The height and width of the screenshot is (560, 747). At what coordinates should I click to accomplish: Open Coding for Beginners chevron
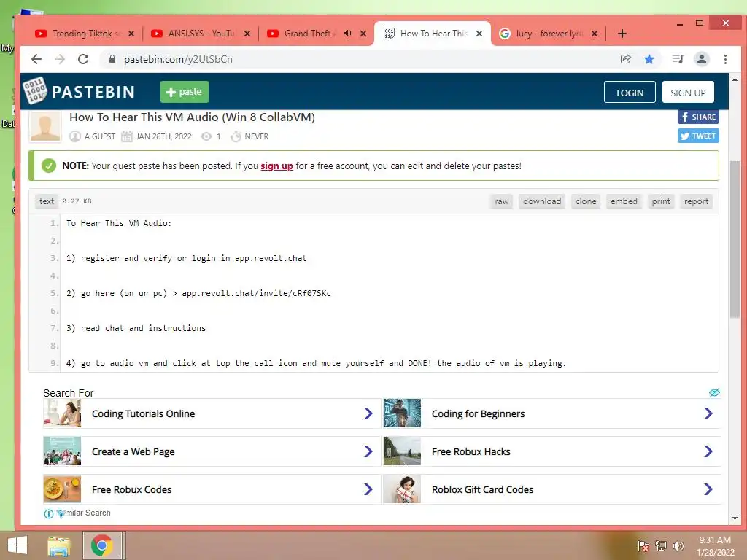[708, 413]
